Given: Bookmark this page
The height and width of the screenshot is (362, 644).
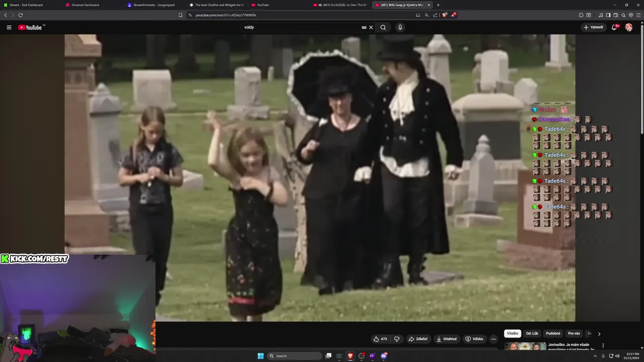Looking at the screenshot, I should click(181, 15).
